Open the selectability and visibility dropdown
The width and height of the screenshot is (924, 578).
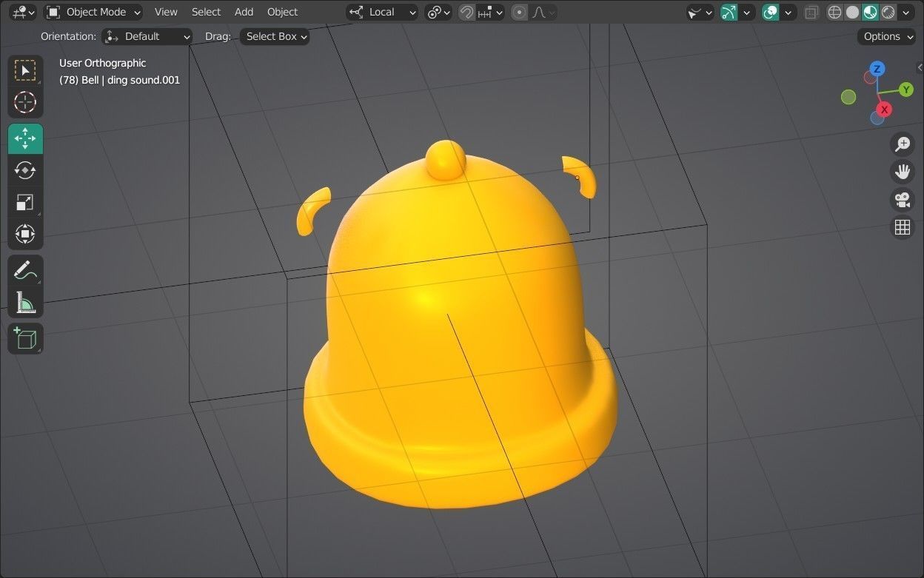point(700,12)
